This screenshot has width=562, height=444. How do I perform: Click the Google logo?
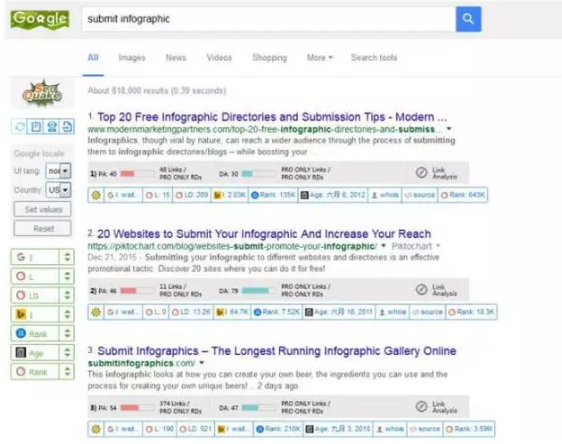(40, 19)
